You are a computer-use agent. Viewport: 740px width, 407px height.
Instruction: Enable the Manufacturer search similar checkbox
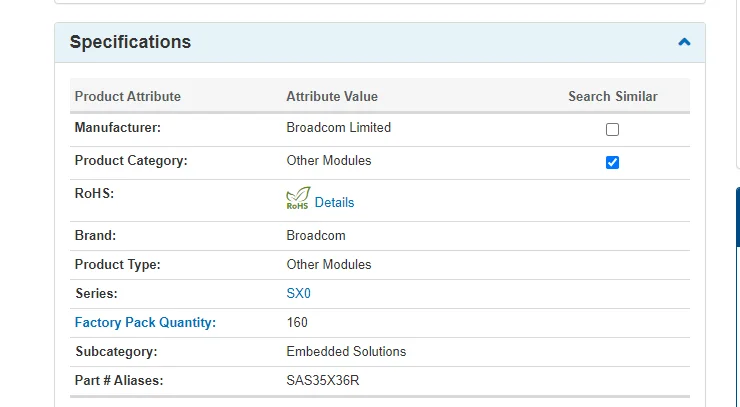[x=613, y=129]
